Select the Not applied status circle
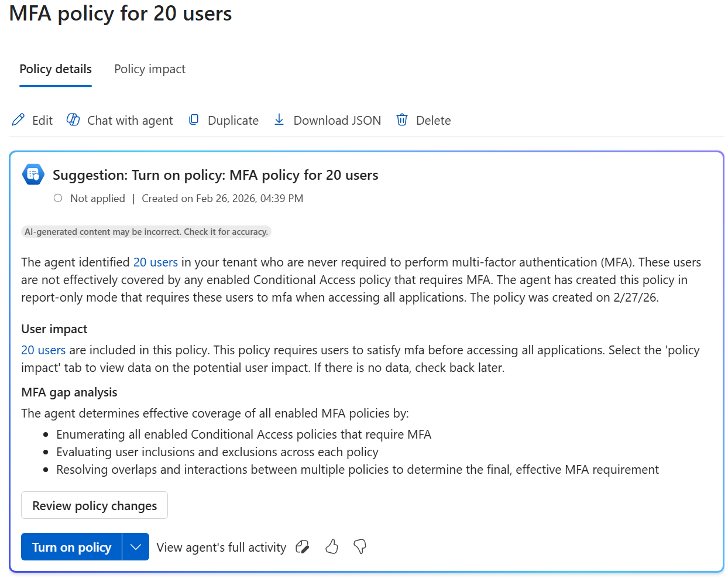Image resolution: width=728 pixels, height=578 pixels. pos(58,198)
